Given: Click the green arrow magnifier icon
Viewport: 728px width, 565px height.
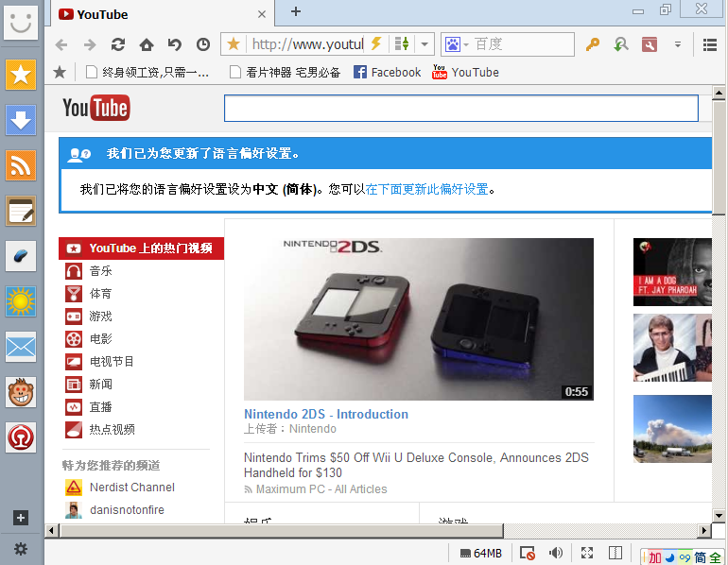Looking at the screenshot, I should pos(621,44).
